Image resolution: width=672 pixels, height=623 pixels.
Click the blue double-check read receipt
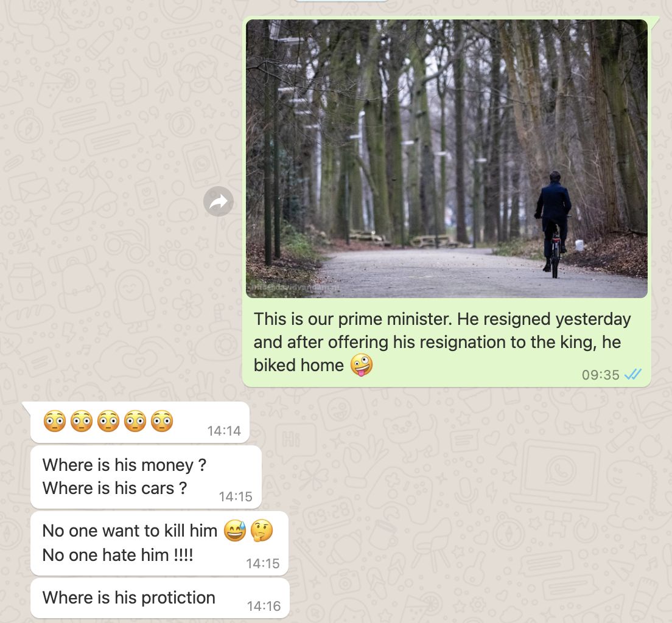tap(632, 375)
